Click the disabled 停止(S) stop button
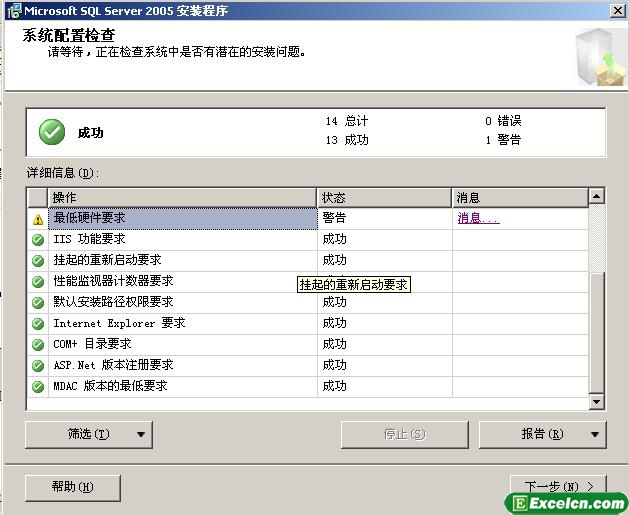 click(x=404, y=434)
